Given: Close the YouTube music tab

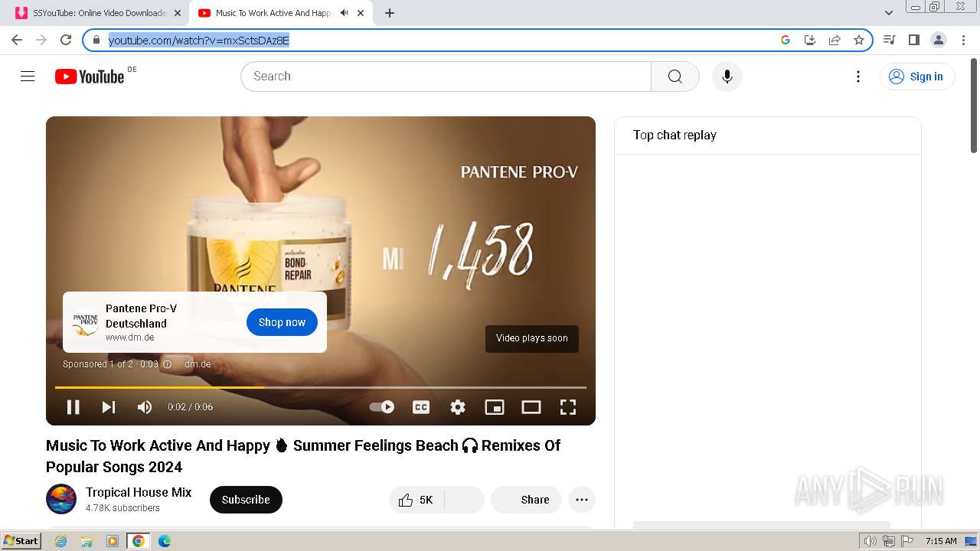Looking at the screenshot, I should pos(361,13).
